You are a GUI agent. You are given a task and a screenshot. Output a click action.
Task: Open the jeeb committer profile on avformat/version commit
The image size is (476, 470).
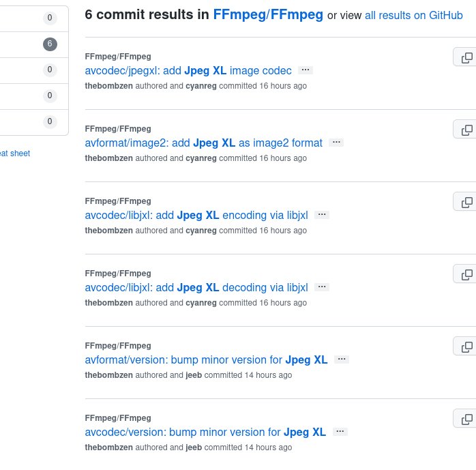(x=194, y=375)
